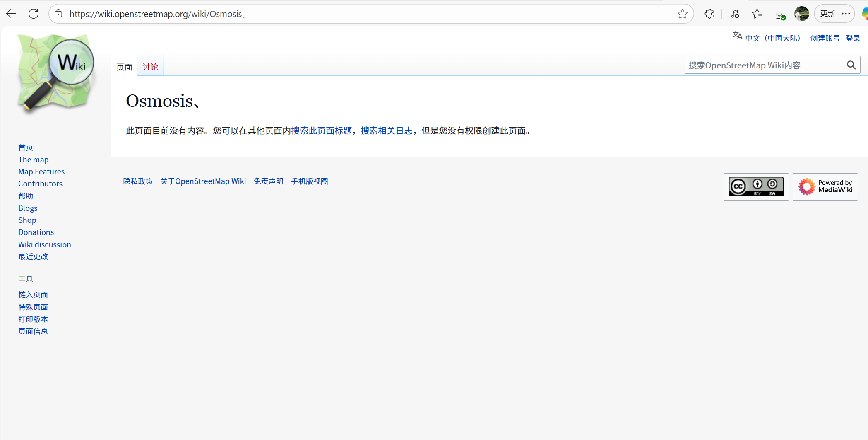Open browser settings three-dots menu
Viewport: 868px width, 440px height.
[846, 14]
